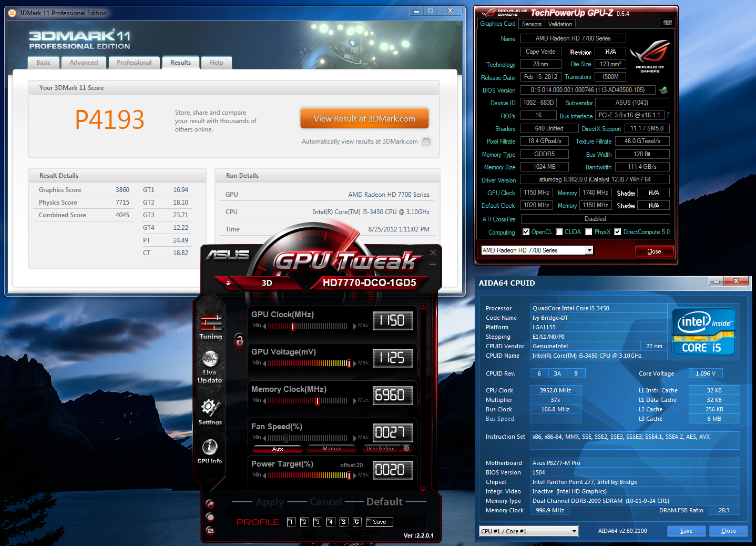
Task: Open GPU Info in GPU Tweak
Action: (210, 451)
